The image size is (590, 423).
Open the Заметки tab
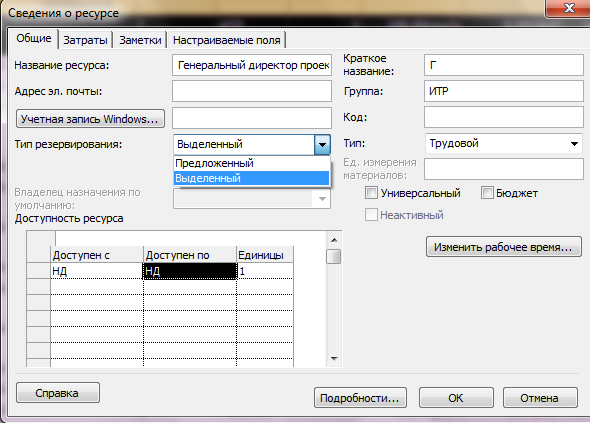(140, 40)
